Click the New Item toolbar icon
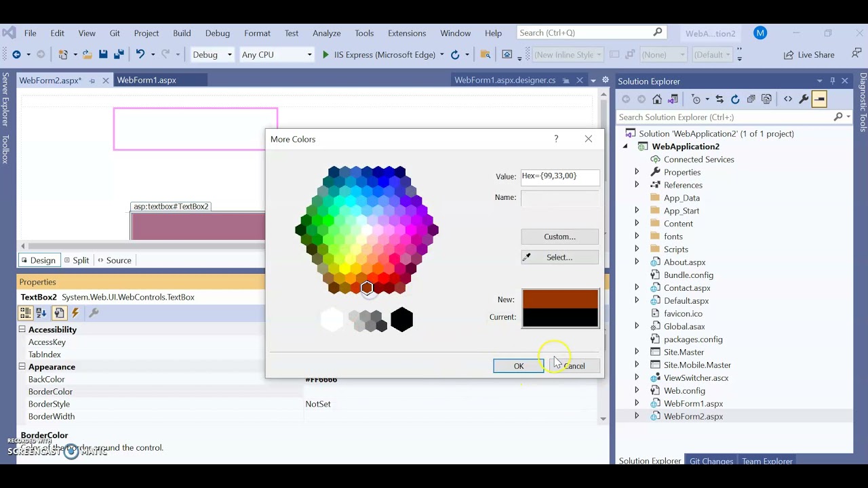Viewport: 868px width, 488px height. pyautogui.click(x=63, y=55)
